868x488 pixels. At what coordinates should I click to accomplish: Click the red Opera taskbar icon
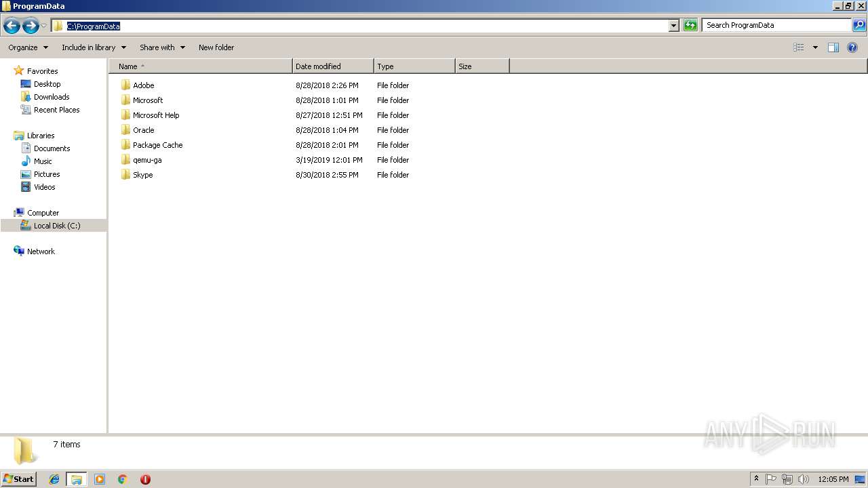[x=145, y=479]
